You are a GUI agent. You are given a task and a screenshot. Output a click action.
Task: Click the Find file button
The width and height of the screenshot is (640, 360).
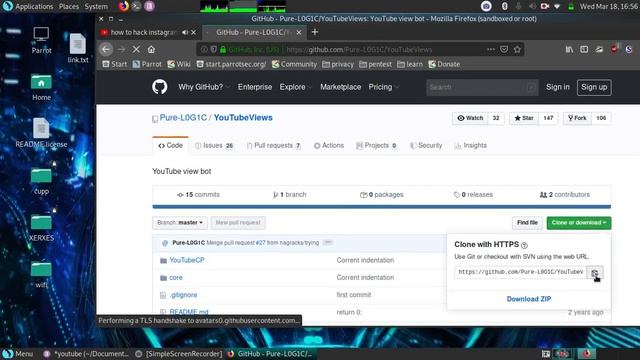click(527, 223)
